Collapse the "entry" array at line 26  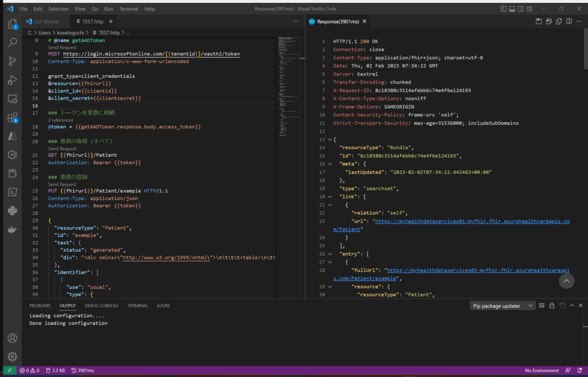coord(330,254)
